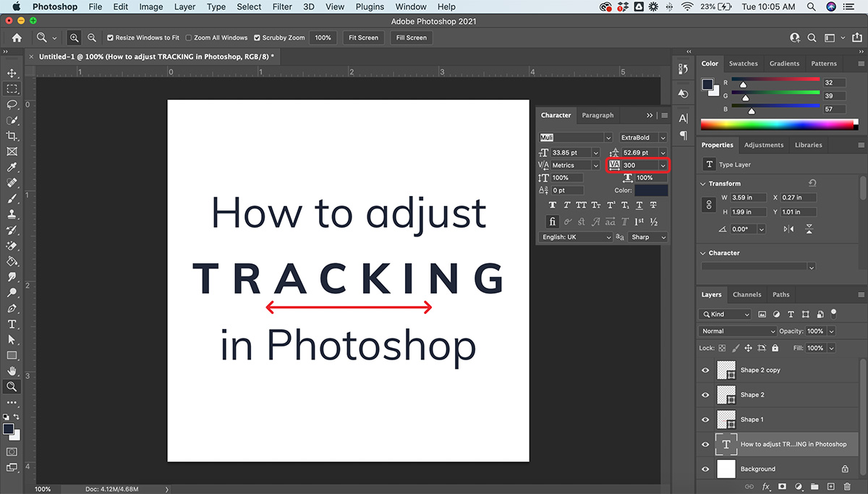Screen dimensions: 868x494
Task: Open the Normal blend mode dropdown
Action: (736, 331)
